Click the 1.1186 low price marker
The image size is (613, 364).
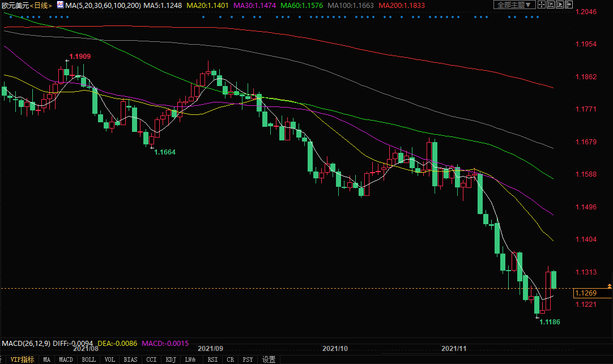(x=549, y=322)
